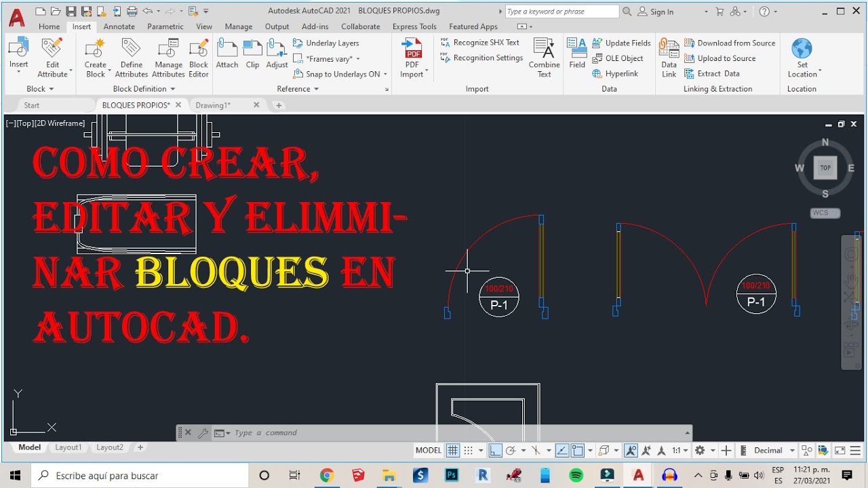This screenshot has height=488, width=868.
Task: Open Manage Attributes tool
Action: click(168, 58)
